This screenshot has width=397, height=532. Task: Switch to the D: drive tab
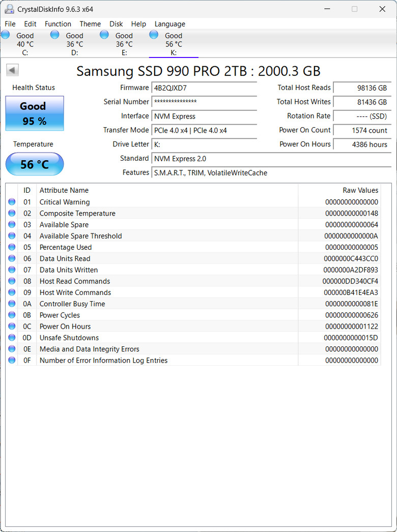tap(75, 44)
